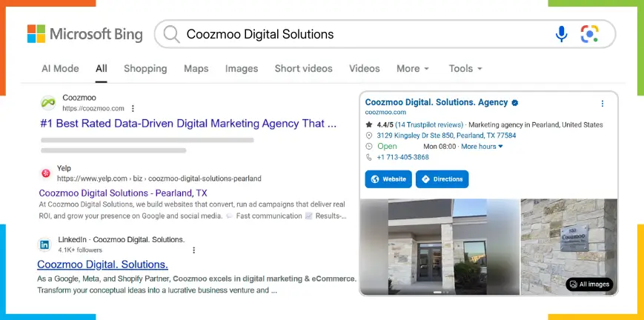Click the Microsoft Bing logo
The height and width of the screenshot is (320, 644).
coord(85,33)
